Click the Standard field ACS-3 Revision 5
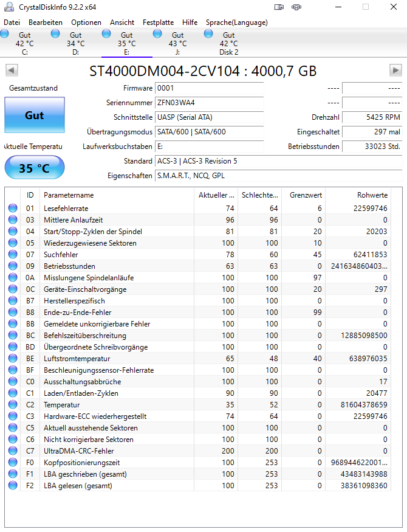 [x=279, y=161]
